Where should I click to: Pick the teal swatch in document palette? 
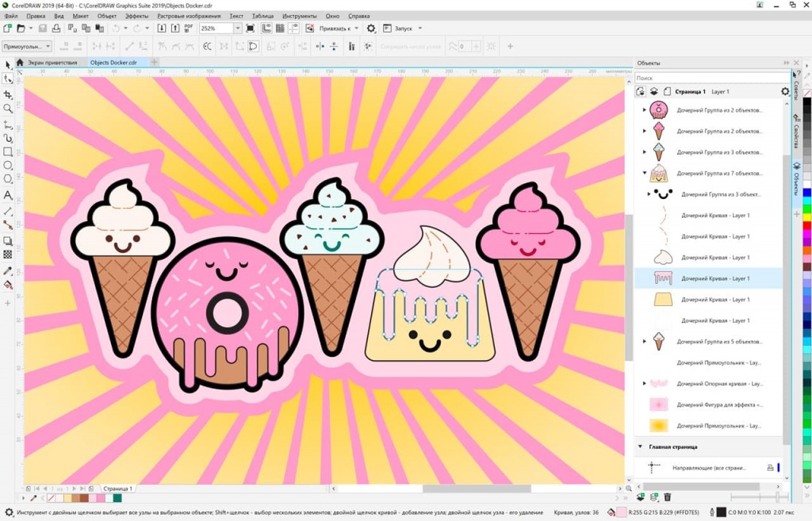[x=117, y=498]
